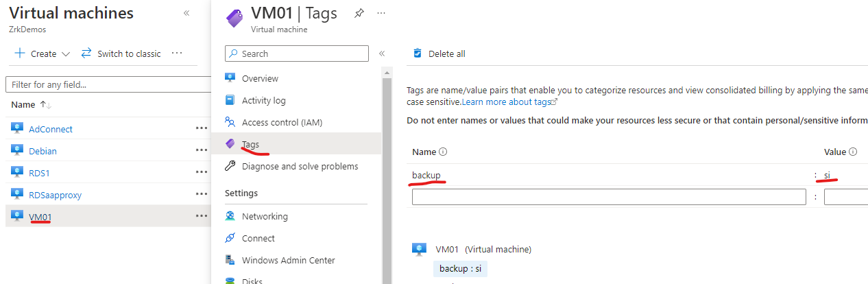Select VM01 in the machine list

click(40, 217)
